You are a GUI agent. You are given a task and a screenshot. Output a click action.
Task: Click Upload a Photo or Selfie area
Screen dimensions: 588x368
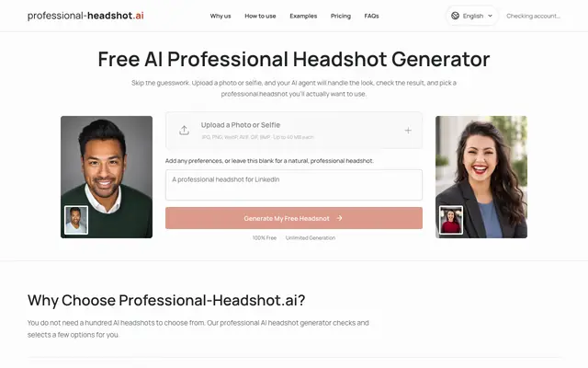click(294, 131)
